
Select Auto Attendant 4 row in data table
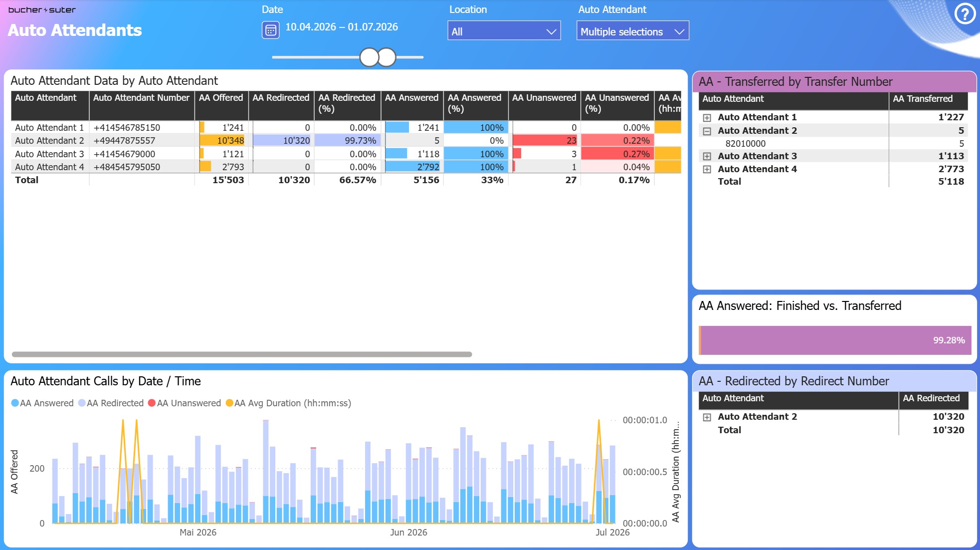point(346,167)
